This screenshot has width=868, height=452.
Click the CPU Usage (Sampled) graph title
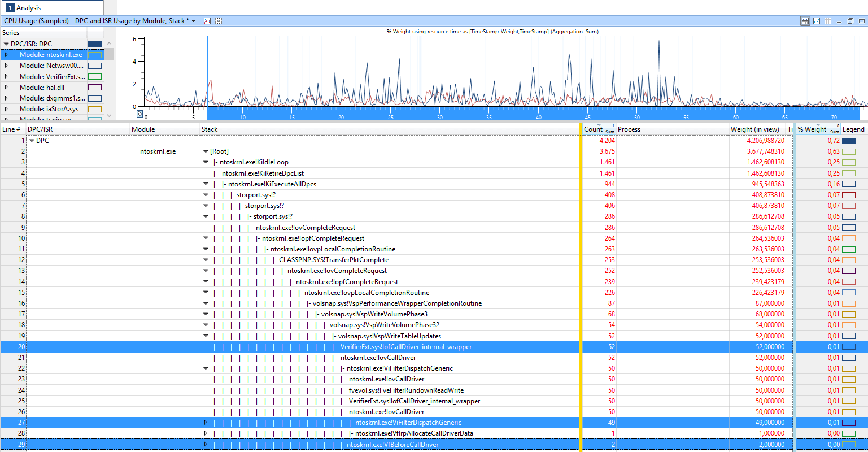(36, 21)
